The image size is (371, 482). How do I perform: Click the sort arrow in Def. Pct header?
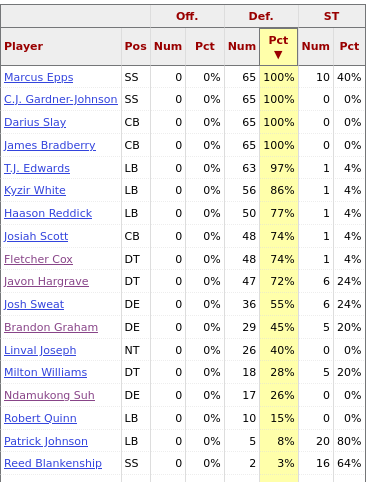pyautogui.click(x=278, y=55)
